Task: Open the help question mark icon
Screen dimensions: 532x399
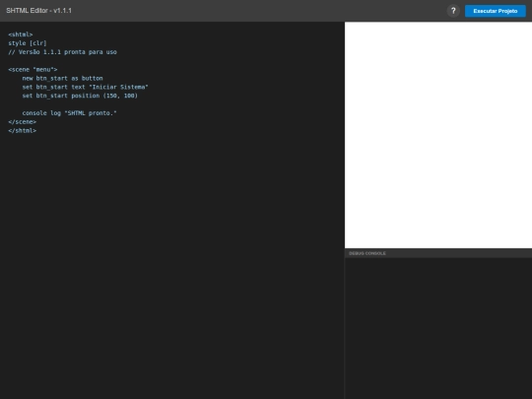Action: pyautogui.click(x=453, y=11)
